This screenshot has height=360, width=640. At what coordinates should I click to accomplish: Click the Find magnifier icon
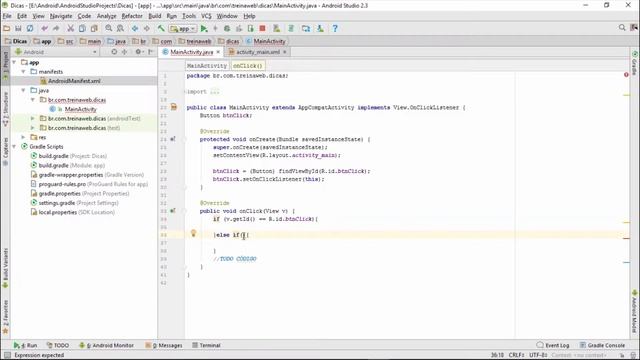click(109, 29)
